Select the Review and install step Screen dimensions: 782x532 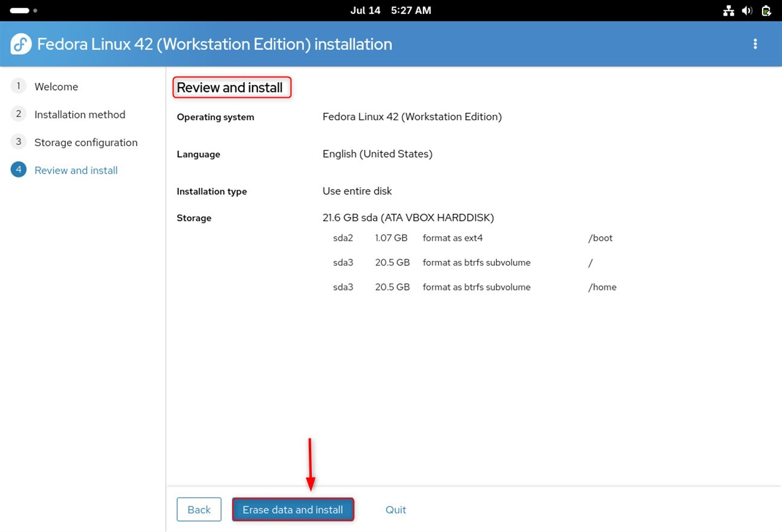tap(76, 170)
